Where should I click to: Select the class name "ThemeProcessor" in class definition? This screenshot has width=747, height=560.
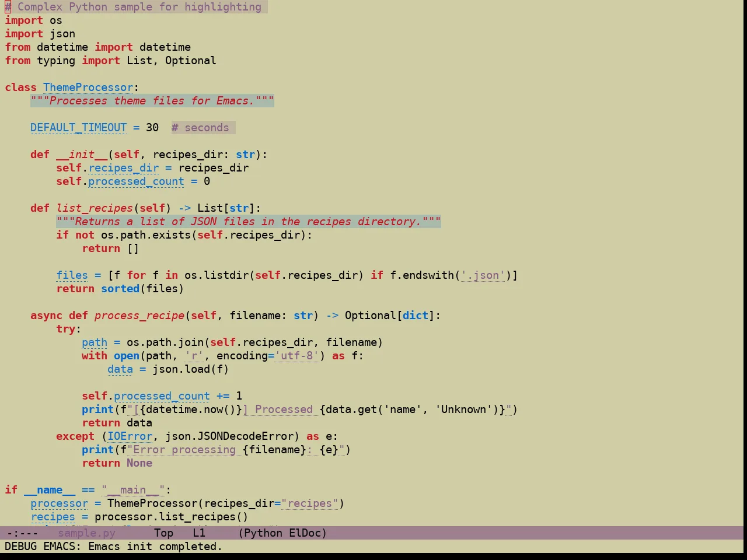88,87
